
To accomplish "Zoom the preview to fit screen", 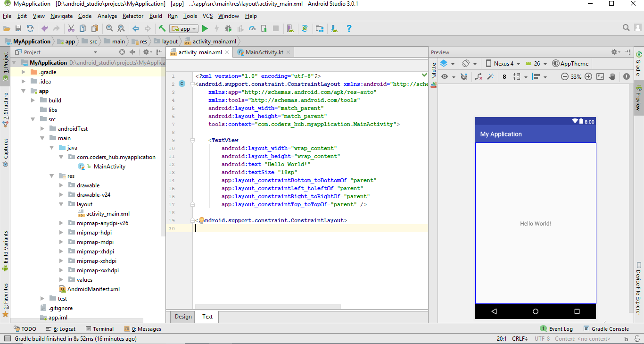I will tap(601, 76).
